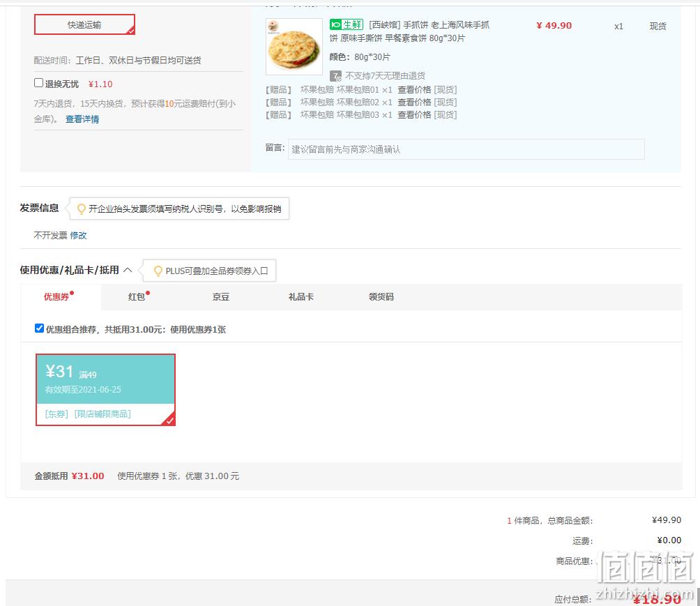
Task: Uncheck the 优惠组合推荐 checkbox
Action: 39,328
